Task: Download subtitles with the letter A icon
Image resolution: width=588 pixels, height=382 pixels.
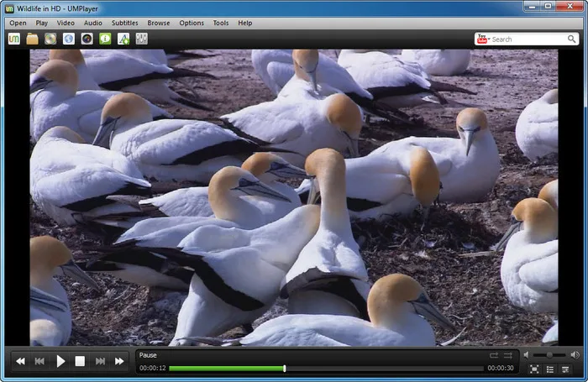Action: click(x=123, y=39)
